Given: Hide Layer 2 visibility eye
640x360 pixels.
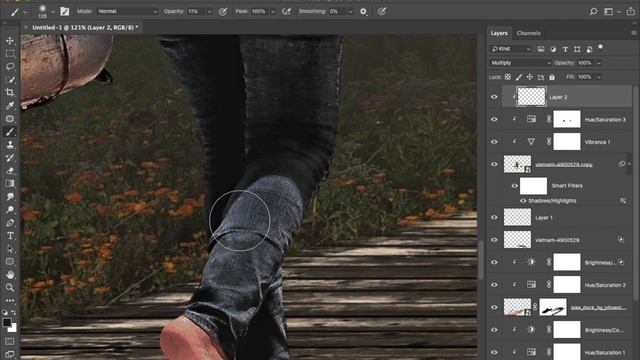Looking at the screenshot, I should [x=494, y=97].
